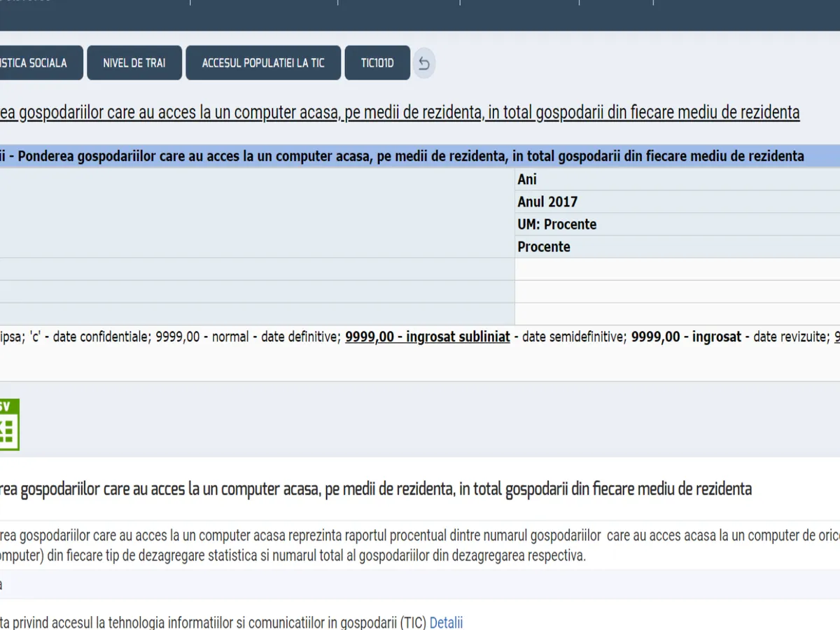Click the bold underlined 9999,00 legend entry
840x630 pixels.
[427, 337]
